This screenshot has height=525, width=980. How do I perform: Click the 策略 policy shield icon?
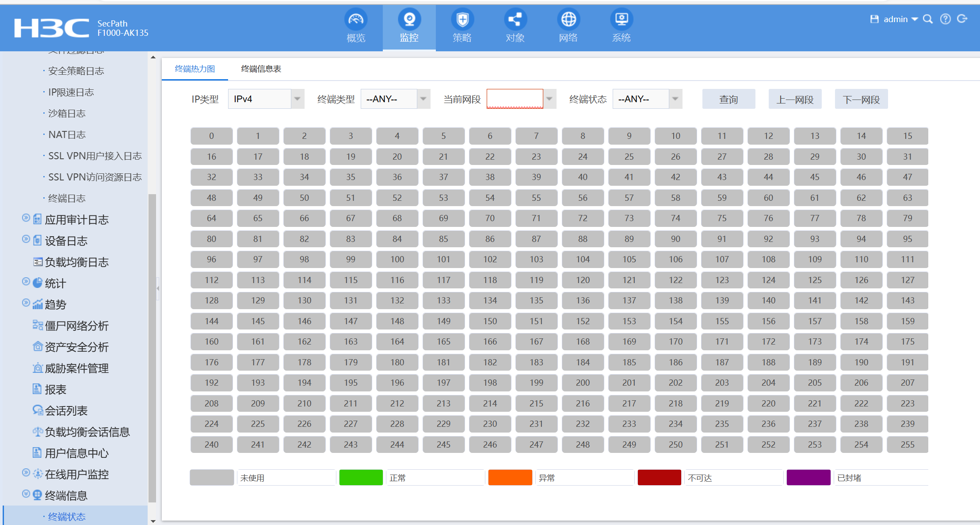(x=462, y=20)
